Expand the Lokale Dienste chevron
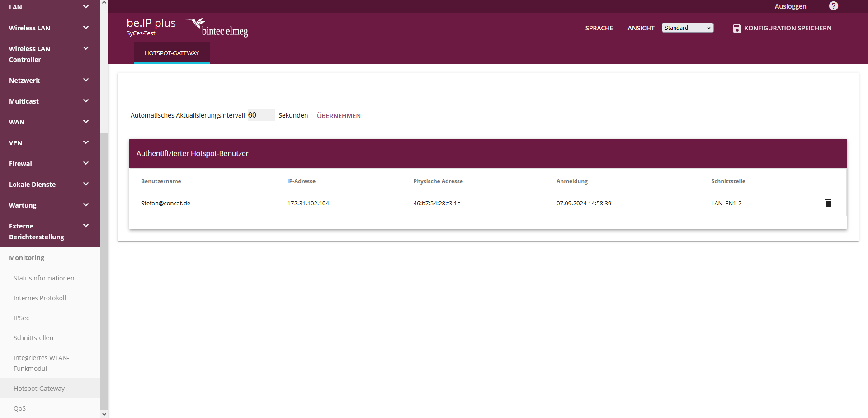Screen dimensions: 868x418 86,184
